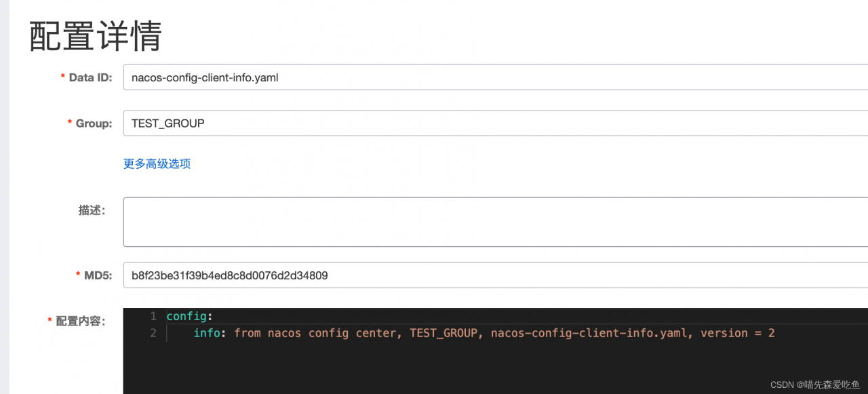The width and height of the screenshot is (868, 394).
Task: Click the Data ID input field
Action: (x=495, y=77)
